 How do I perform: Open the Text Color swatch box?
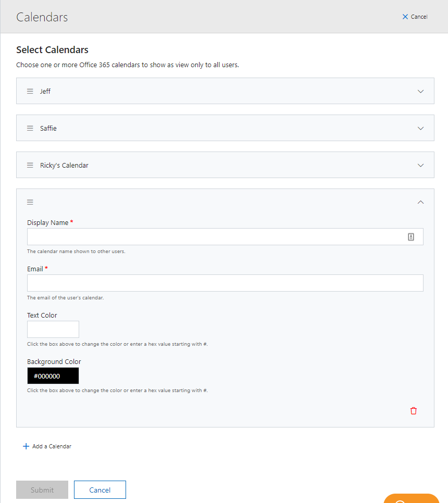pos(53,330)
